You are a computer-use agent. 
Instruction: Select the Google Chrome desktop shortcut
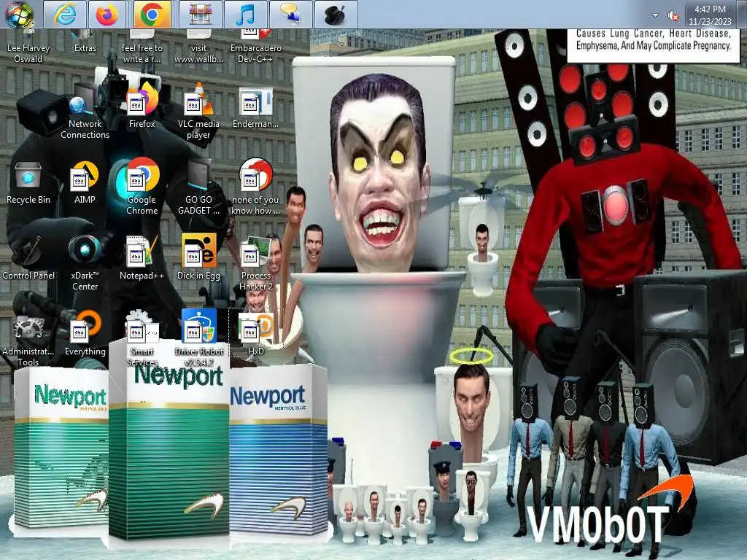142,187
